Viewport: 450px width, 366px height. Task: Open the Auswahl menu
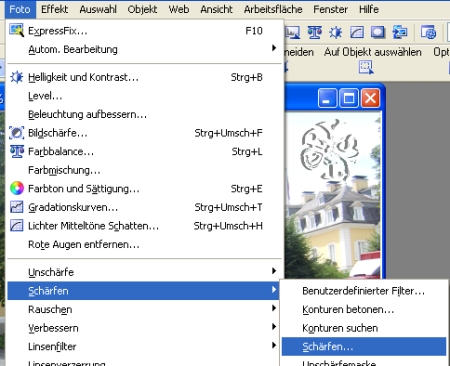point(98,9)
